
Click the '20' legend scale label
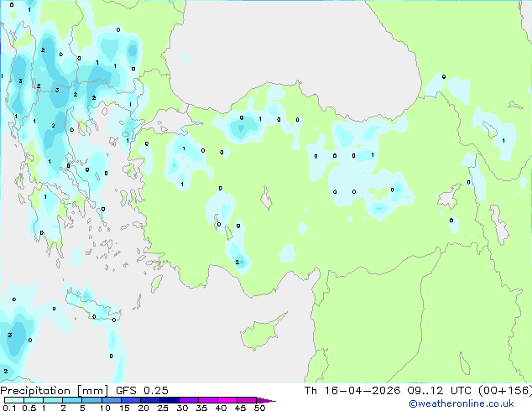143,408
